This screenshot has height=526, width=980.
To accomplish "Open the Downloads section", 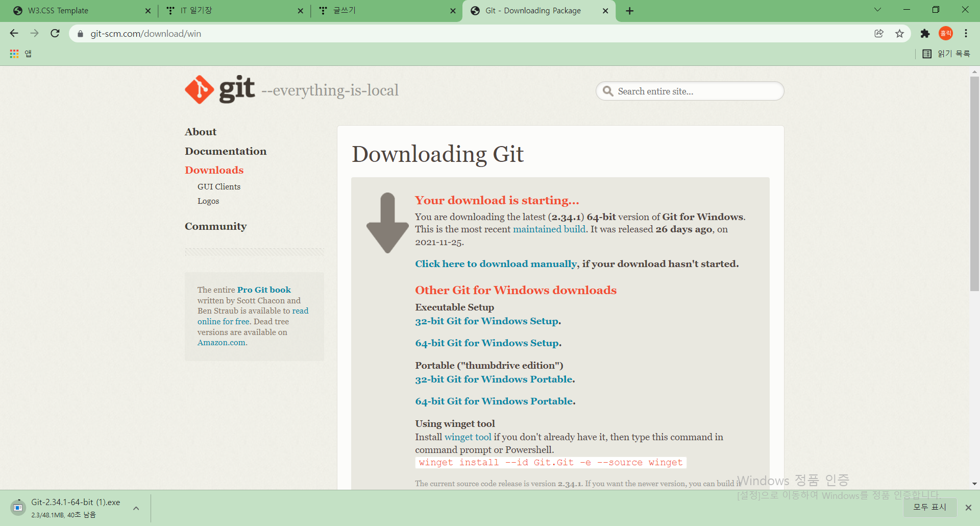I will [214, 170].
